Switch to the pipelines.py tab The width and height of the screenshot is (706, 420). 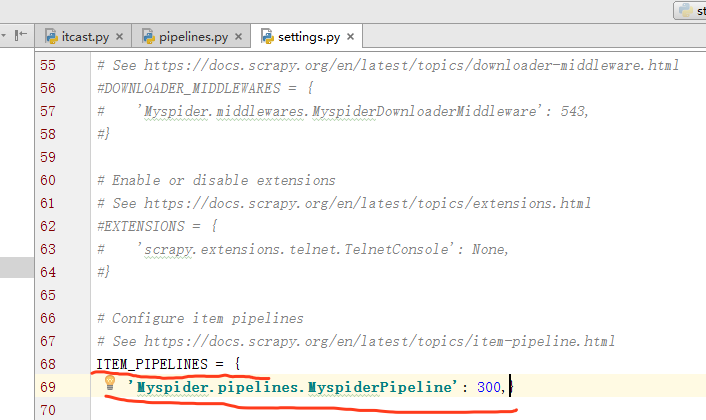coord(193,36)
